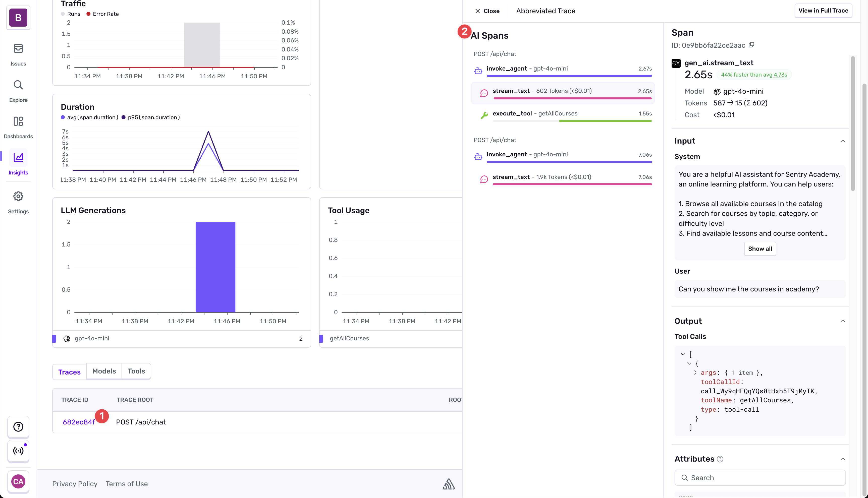Click the 7.06s invoke_agent robot icon

pyautogui.click(x=478, y=157)
